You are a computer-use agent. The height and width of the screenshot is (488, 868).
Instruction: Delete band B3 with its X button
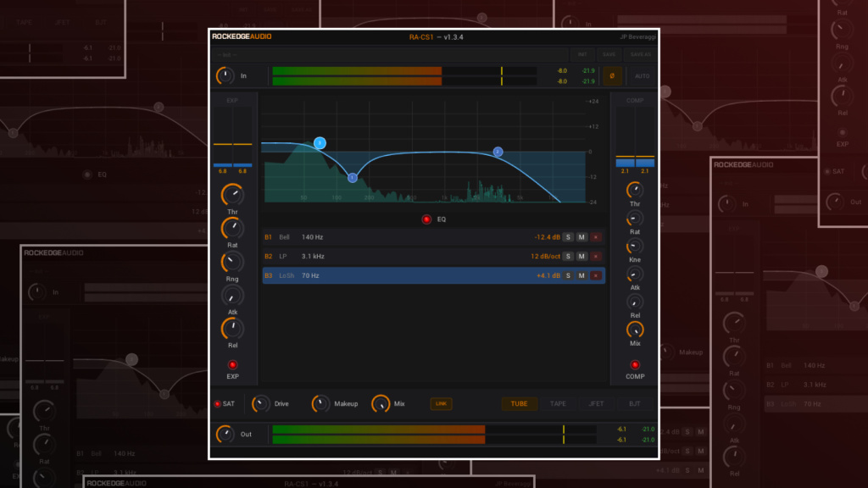click(x=596, y=275)
